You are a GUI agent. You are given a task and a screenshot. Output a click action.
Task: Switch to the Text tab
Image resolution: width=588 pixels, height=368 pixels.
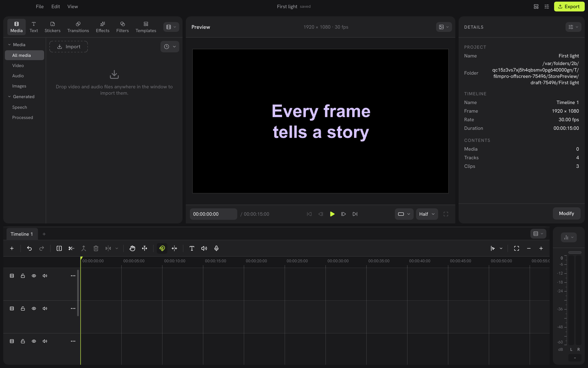tap(33, 27)
